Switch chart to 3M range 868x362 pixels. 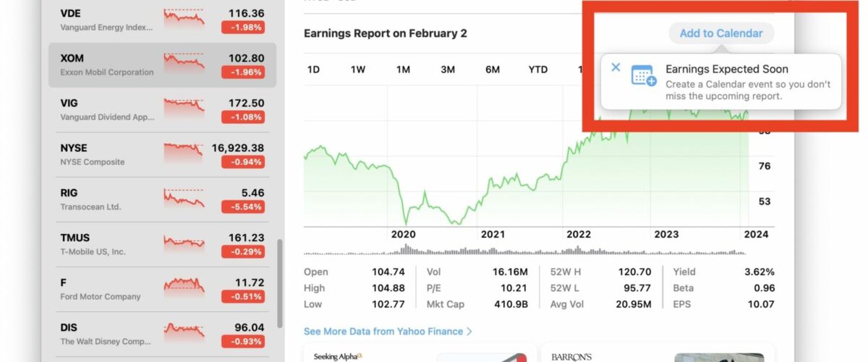click(x=448, y=70)
